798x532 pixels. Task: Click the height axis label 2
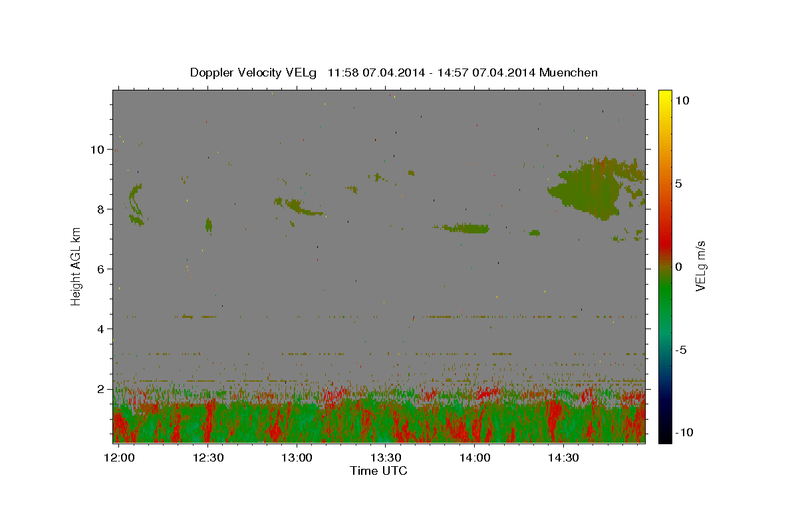tap(101, 389)
